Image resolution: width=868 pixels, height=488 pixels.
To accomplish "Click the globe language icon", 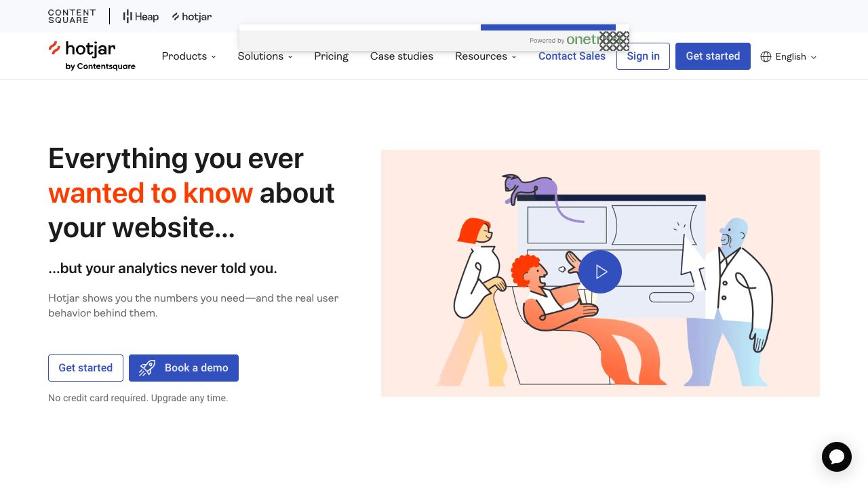I will (x=766, y=56).
